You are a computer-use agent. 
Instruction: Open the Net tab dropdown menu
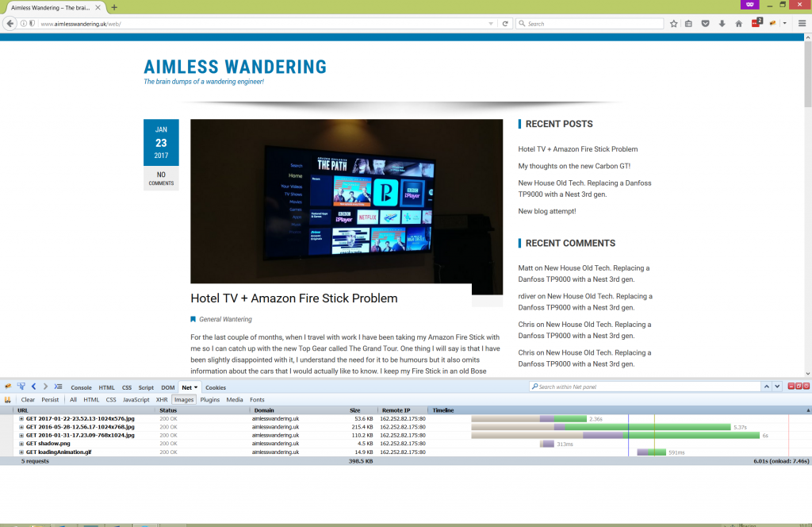tap(196, 387)
